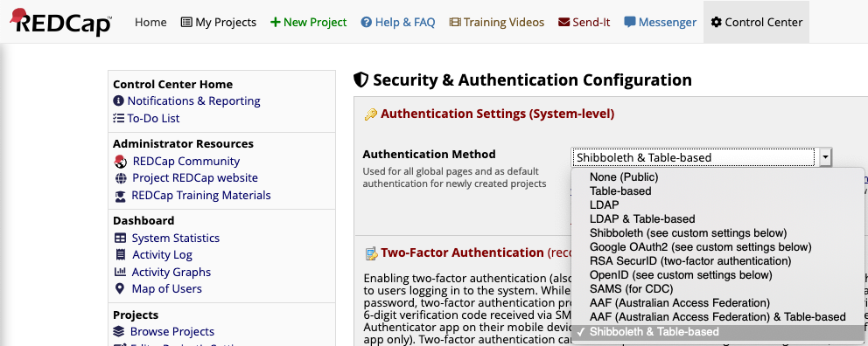Click the layers icon beside Browse Projects
The height and width of the screenshot is (346, 868).
tap(119, 331)
